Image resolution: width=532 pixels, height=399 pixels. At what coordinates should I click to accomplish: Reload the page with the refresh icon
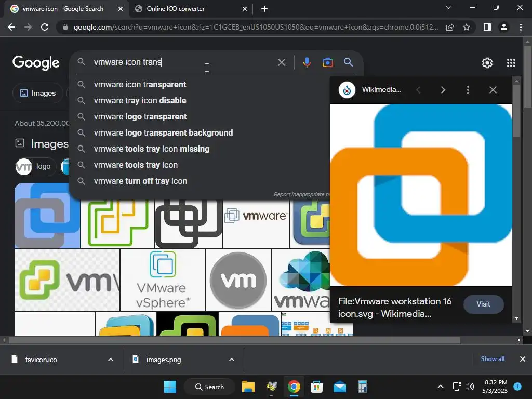coord(45,27)
